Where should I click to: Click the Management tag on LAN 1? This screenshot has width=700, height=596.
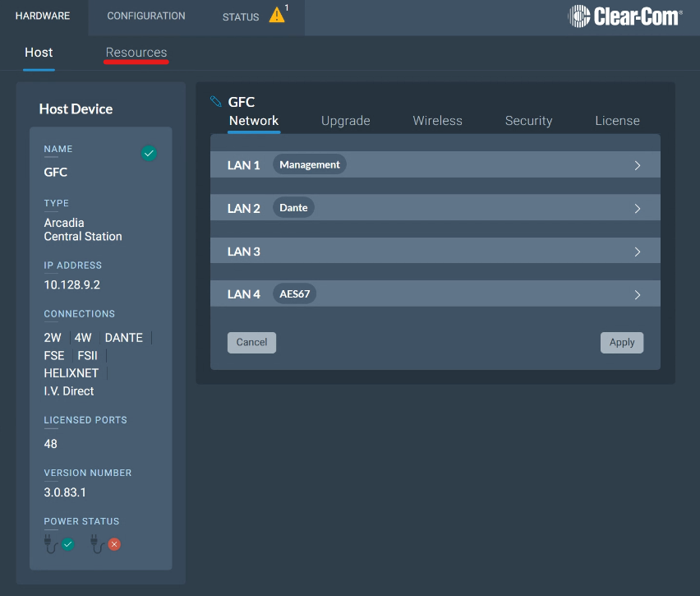coord(309,165)
